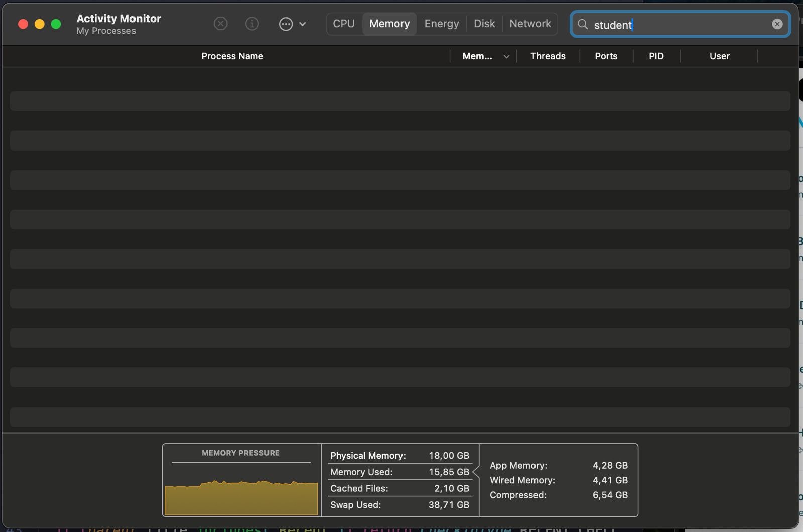Click the MEMORY PRESSURE label
Image resolution: width=803 pixels, height=532 pixels.
tap(241, 453)
